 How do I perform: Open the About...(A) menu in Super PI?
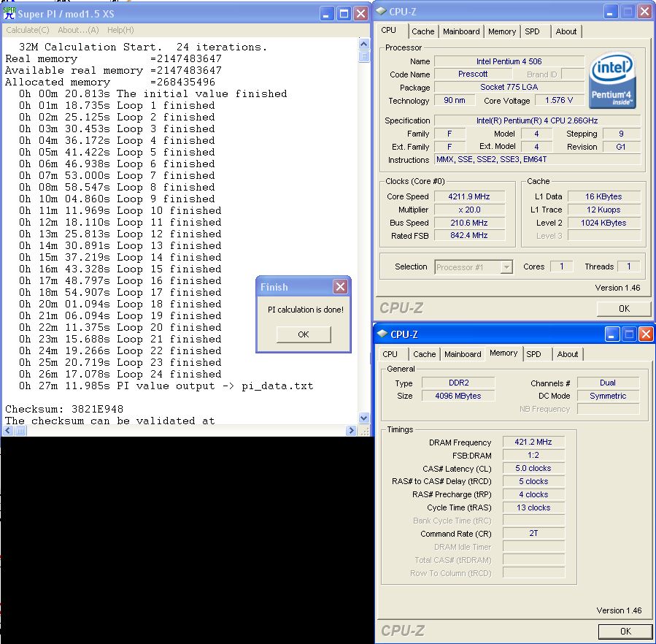78,30
